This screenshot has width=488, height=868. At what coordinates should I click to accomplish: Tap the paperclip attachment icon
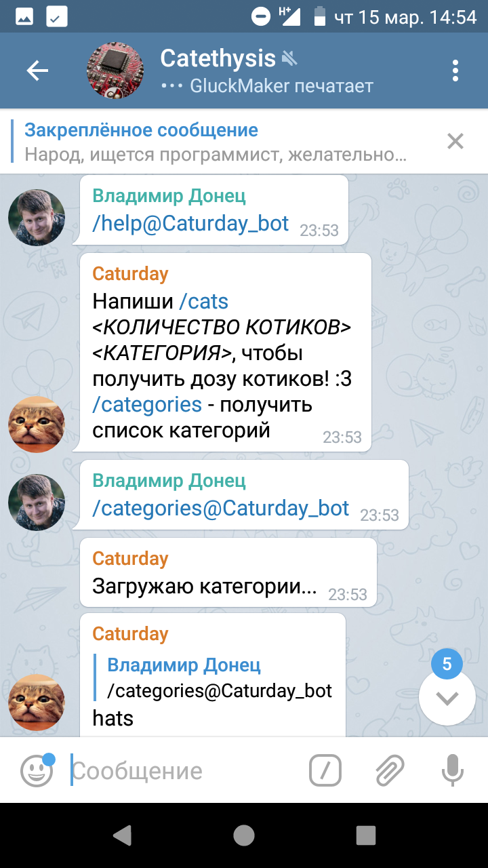click(390, 770)
